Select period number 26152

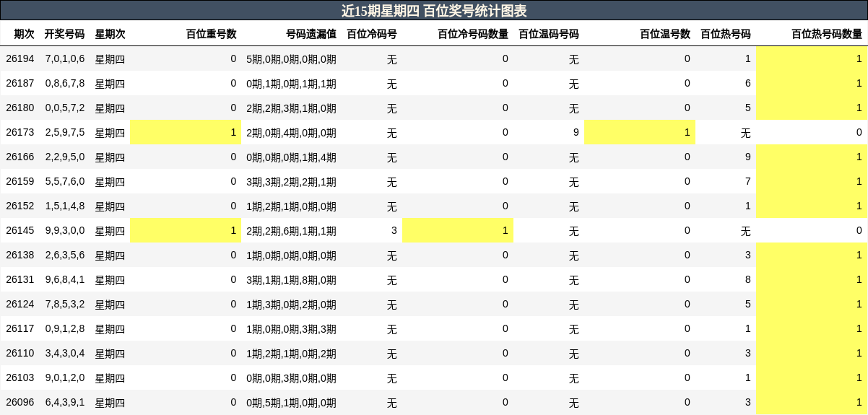pos(20,206)
